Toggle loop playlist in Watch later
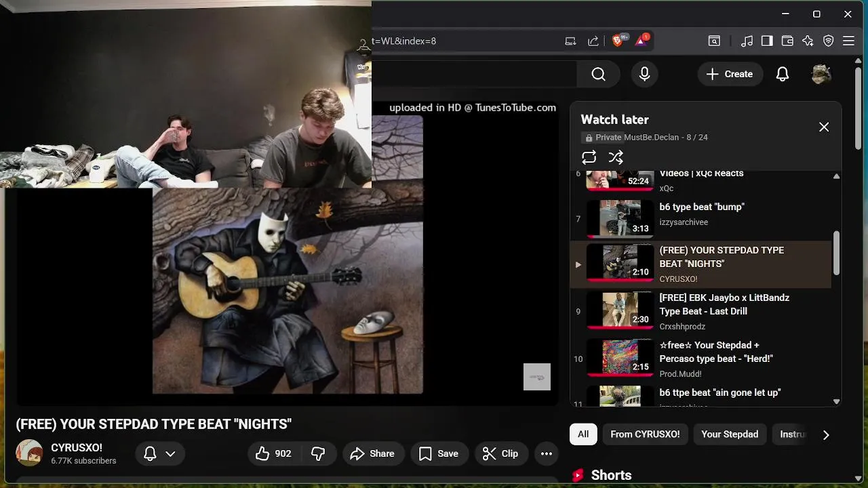This screenshot has height=488, width=868. (589, 157)
